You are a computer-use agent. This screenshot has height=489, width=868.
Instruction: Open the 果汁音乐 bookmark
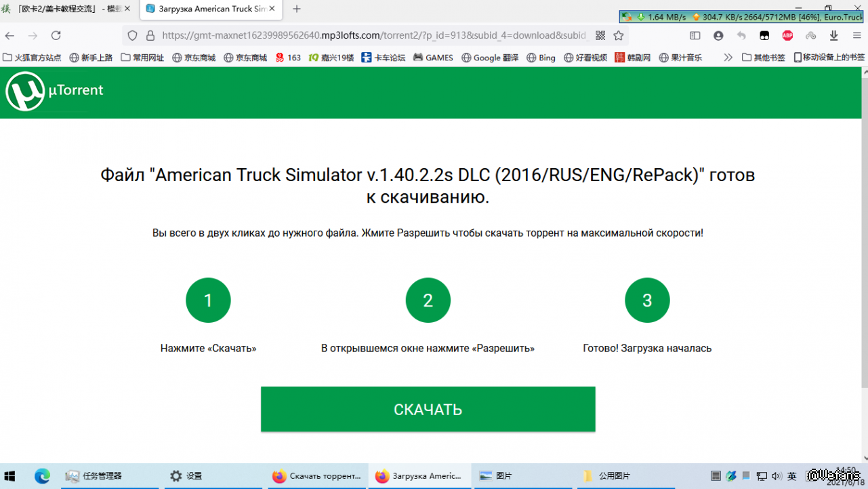(x=680, y=58)
